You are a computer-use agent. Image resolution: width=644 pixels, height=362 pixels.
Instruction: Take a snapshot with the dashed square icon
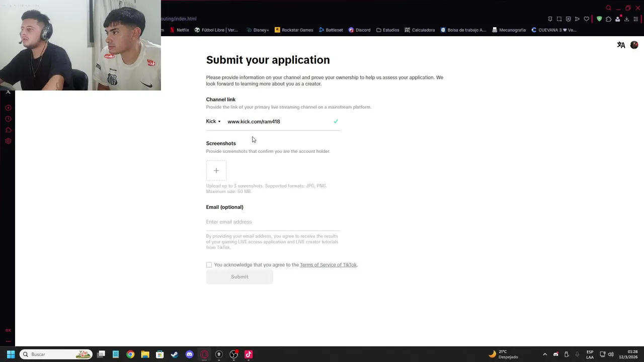(x=559, y=19)
